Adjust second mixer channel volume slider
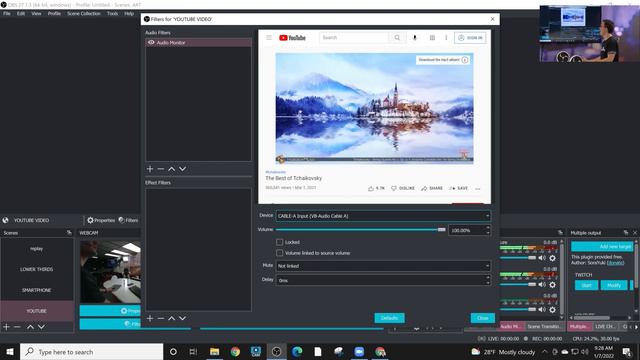 (x=518, y=284)
